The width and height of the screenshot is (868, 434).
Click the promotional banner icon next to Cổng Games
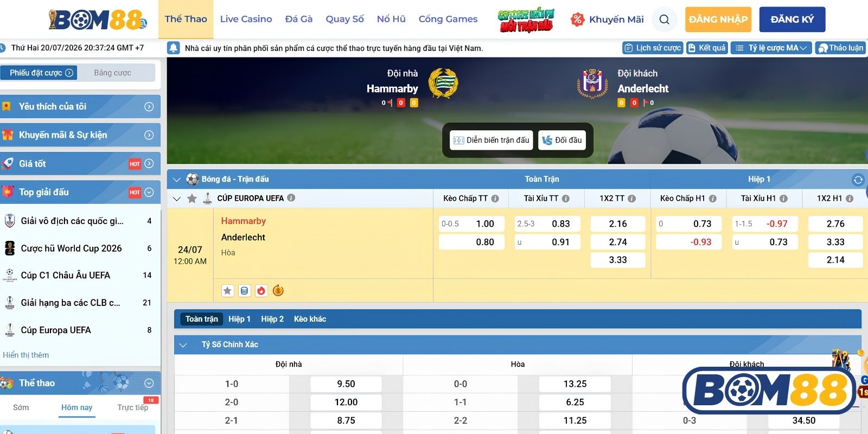pyautogui.click(x=526, y=20)
